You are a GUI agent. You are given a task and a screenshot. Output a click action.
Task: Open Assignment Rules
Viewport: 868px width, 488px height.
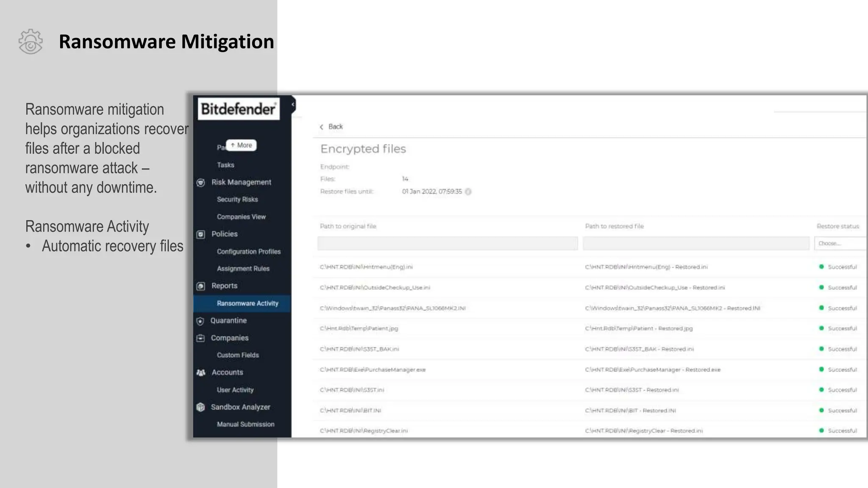(243, 269)
